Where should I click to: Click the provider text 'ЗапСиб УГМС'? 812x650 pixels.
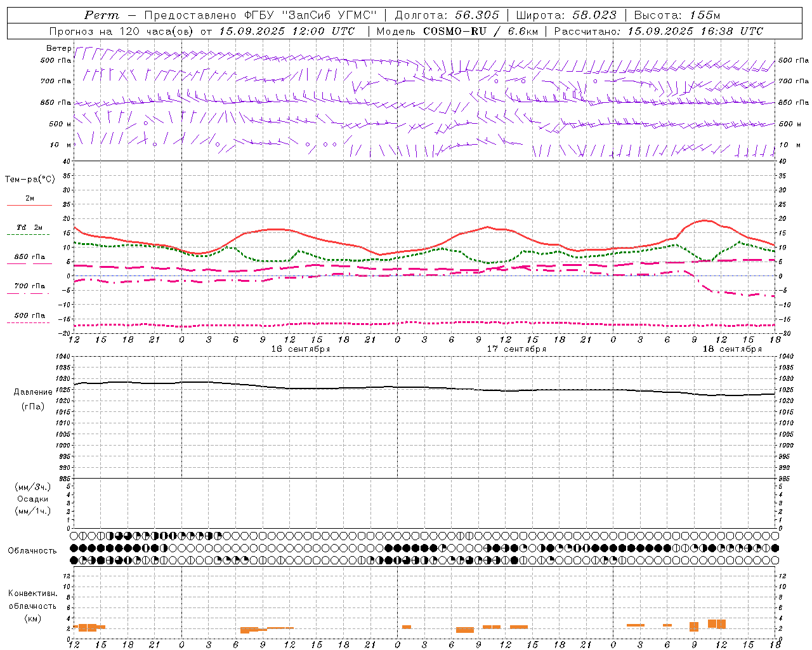[x=329, y=15]
